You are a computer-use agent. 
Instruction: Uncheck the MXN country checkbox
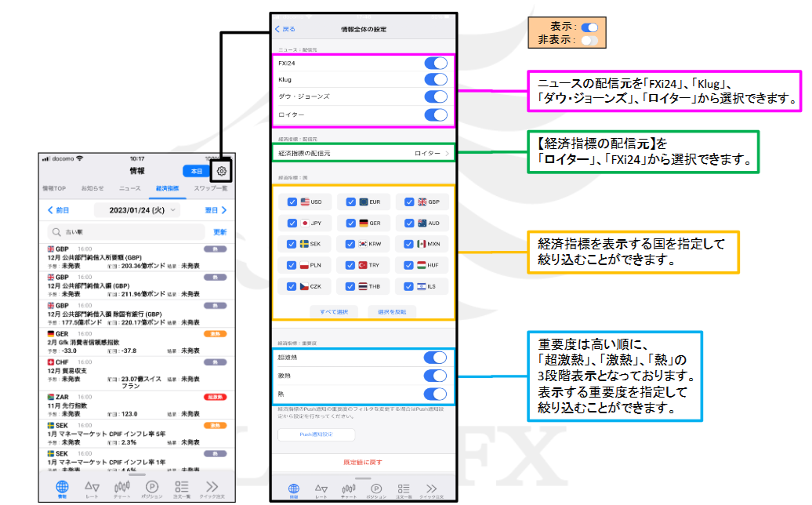click(x=408, y=244)
